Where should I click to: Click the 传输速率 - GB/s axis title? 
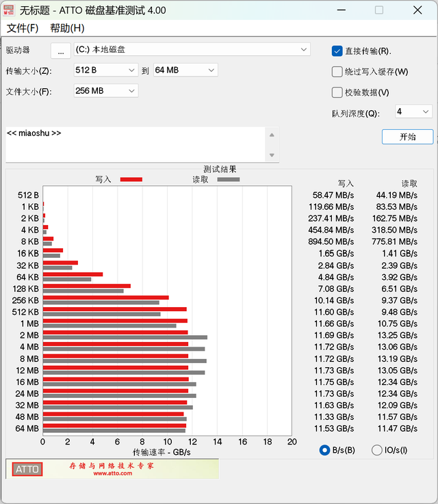point(162,452)
